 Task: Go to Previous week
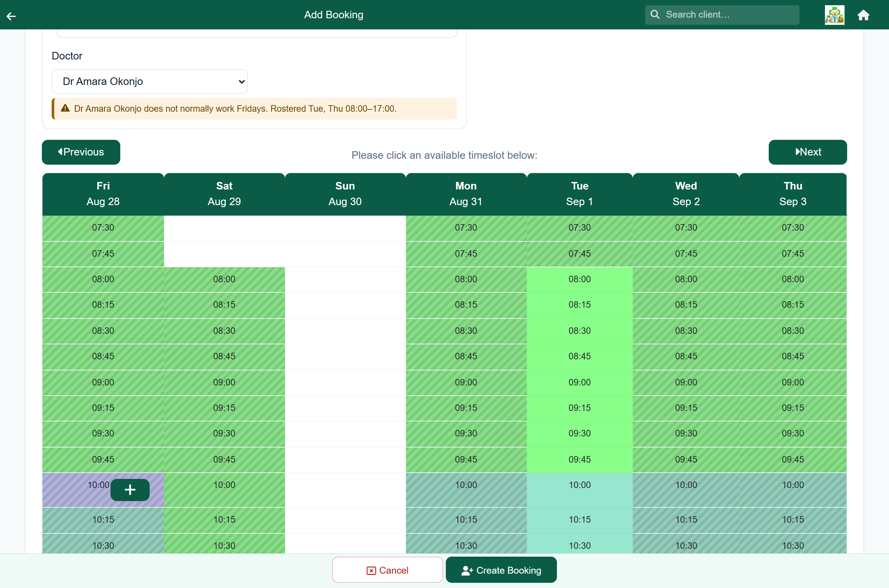81,152
